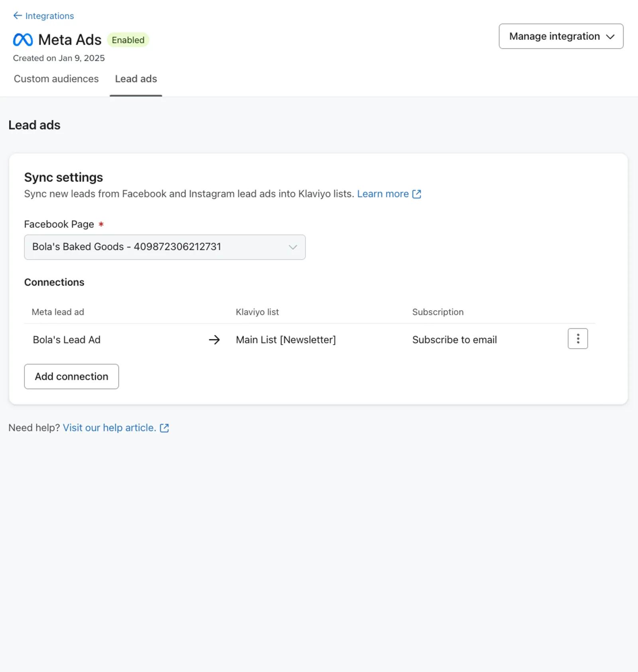Image resolution: width=638 pixels, height=672 pixels.
Task: Click the arrow icon in the connection row
Action: point(214,340)
